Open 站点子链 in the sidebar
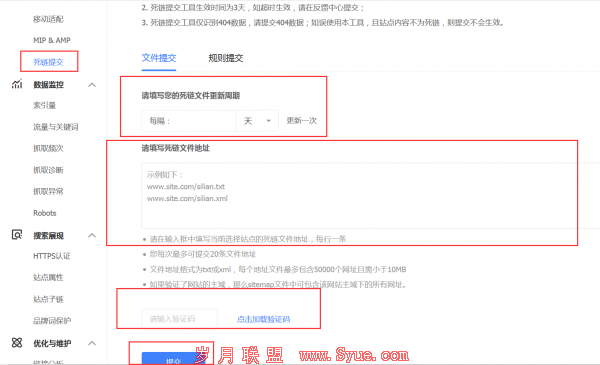600x365 pixels. pos(48,299)
